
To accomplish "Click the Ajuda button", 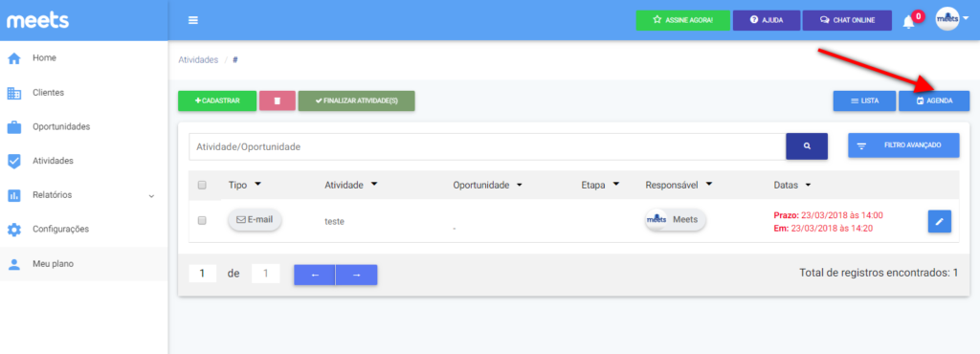I will tap(767, 20).
